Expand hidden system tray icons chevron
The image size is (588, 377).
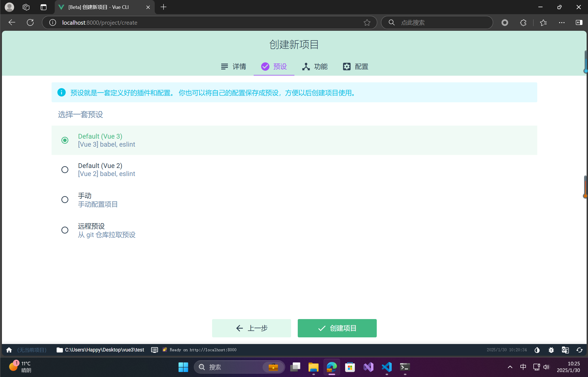tap(510, 367)
